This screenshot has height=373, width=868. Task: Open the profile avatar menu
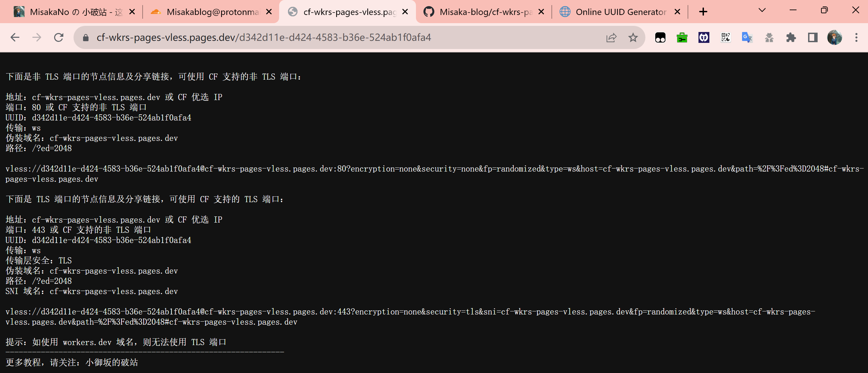(834, 37)
